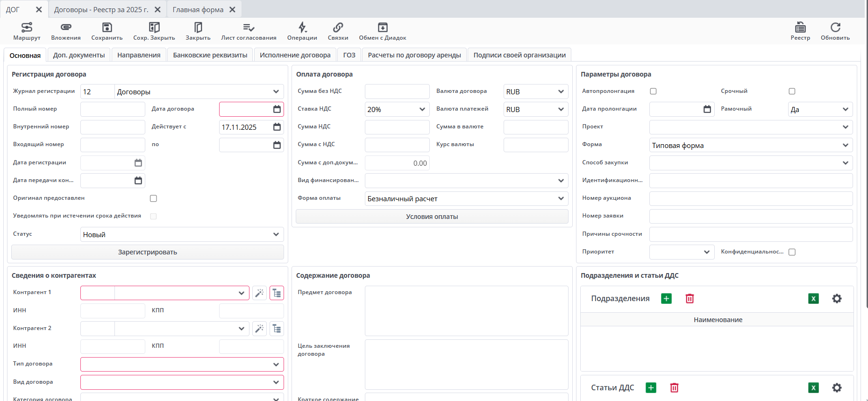
Task: Click the Условия оплаты button
Action: tap(432, 217)
